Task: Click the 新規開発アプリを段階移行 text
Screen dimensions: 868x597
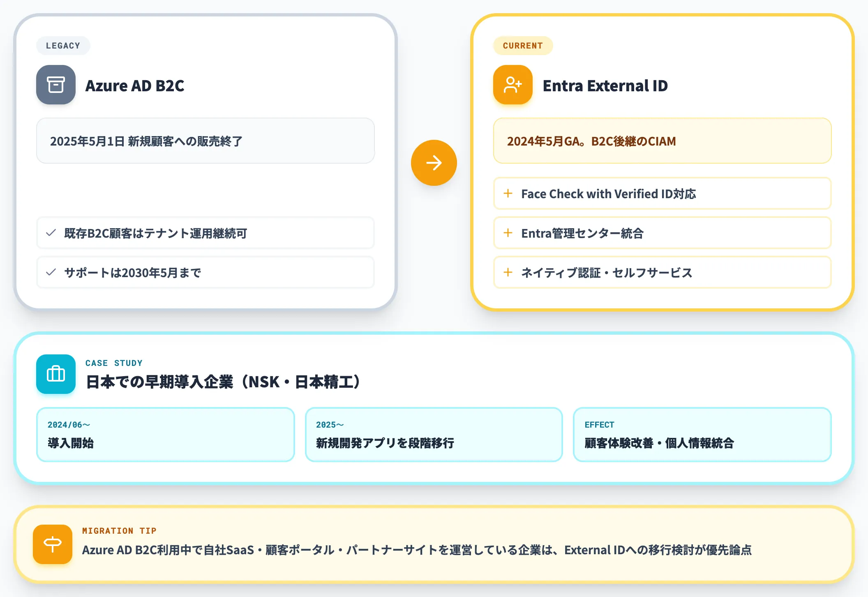Action: click(385, 443)
